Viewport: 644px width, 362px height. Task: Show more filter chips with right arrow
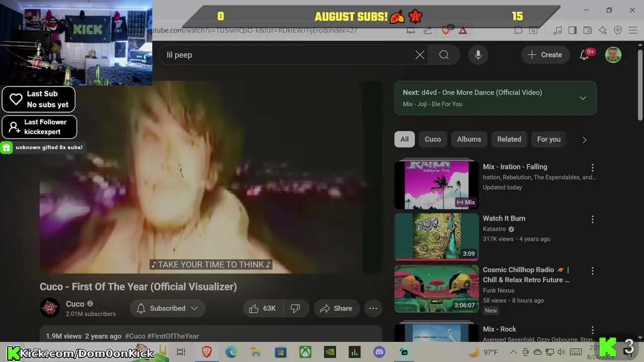click(584, 140)
